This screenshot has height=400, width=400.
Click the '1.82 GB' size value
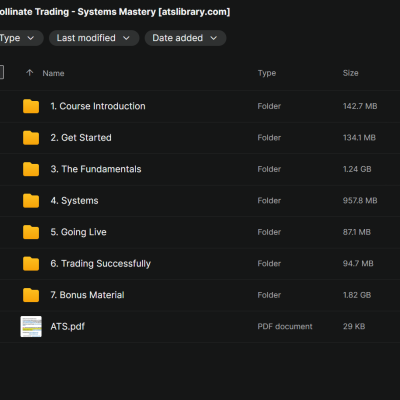pos(357,295)
